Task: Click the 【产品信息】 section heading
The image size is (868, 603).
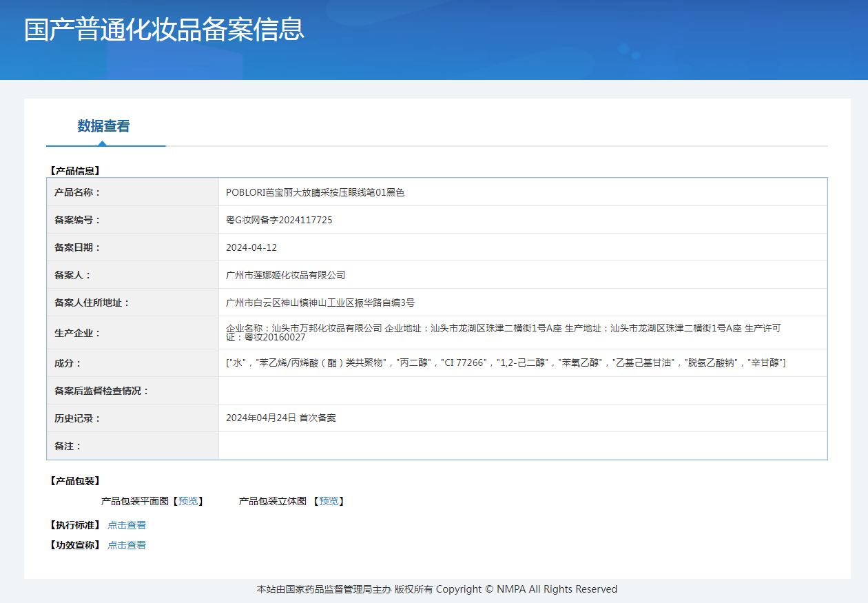Action: (x=74, y=171)
